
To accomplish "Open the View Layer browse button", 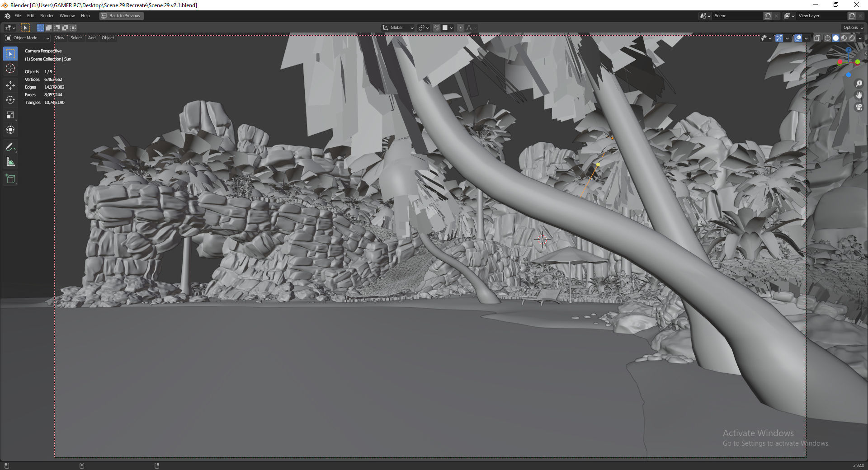I will 789,16.
